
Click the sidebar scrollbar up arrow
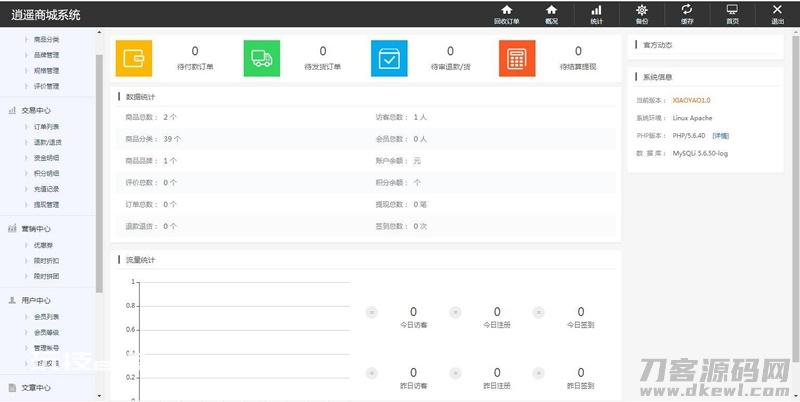point(99,33)
